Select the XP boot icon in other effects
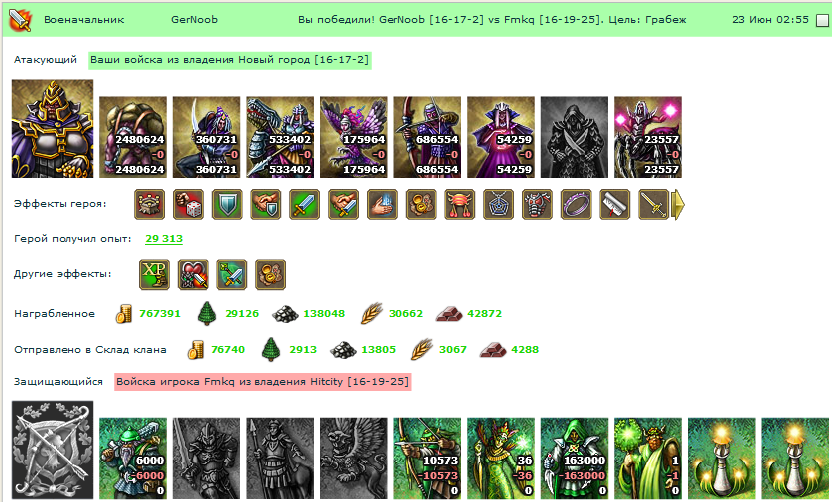Image resolution: width=840 pixels, height=504 pixels. 154,275
